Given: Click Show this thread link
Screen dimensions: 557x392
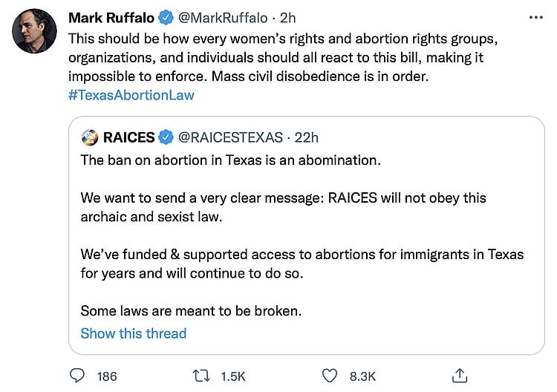Looking at the screenshot, I should [x=134, y=333].
